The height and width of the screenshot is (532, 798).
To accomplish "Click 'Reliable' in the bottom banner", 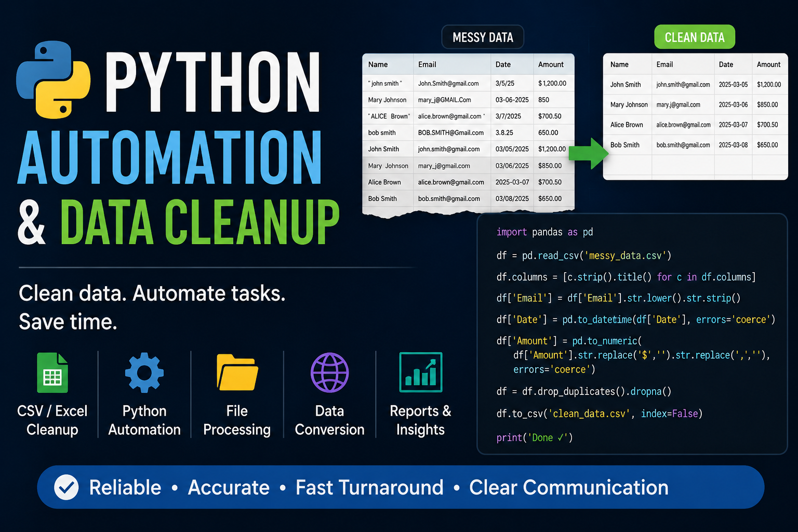I will point(125,488).
